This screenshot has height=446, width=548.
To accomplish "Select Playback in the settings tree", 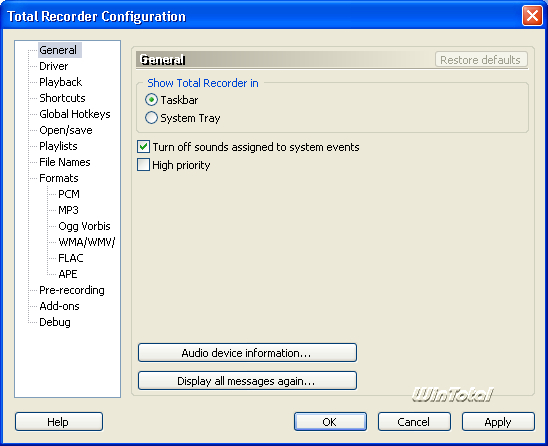I will (x=60, y=82).
